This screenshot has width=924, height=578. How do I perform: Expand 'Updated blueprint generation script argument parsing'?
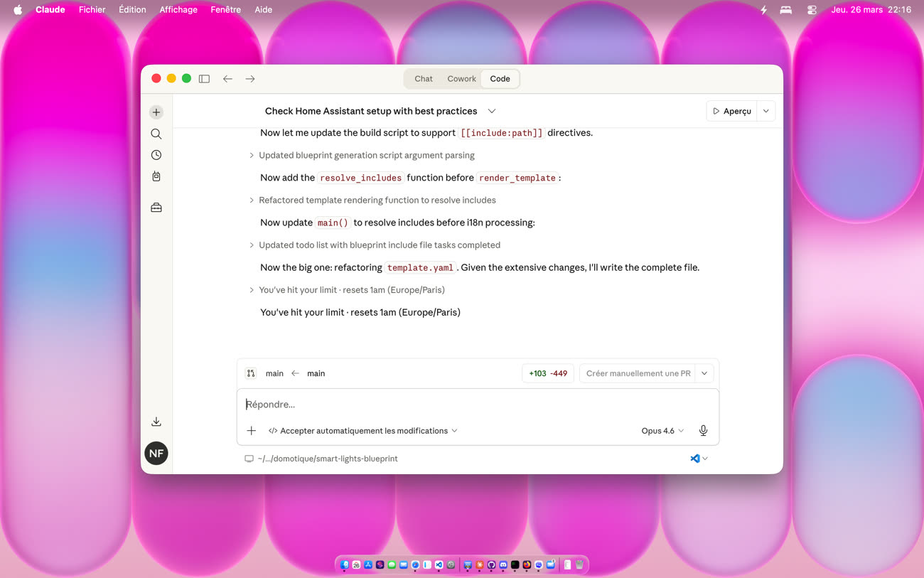[x=366, y=155]
